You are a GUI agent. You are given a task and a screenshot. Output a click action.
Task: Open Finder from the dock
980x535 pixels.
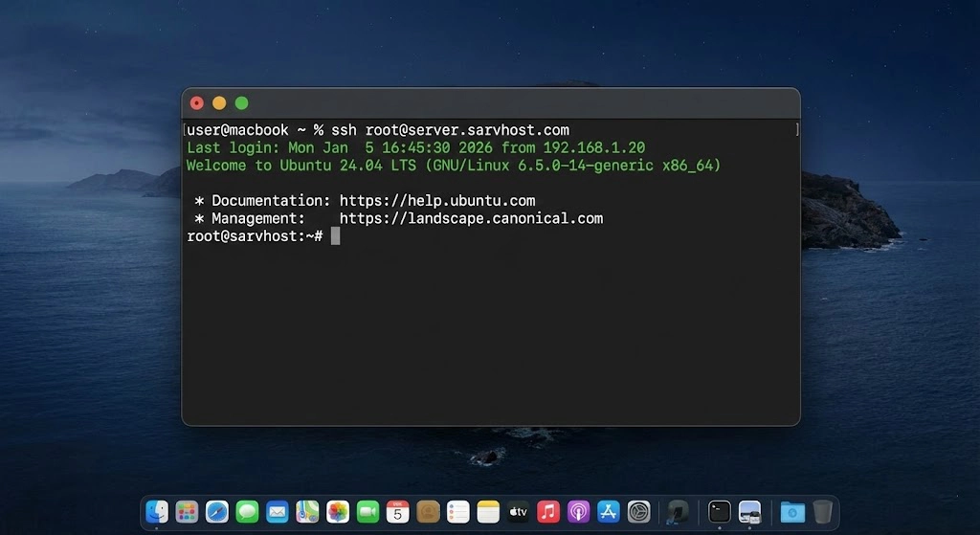click(157, 512)
